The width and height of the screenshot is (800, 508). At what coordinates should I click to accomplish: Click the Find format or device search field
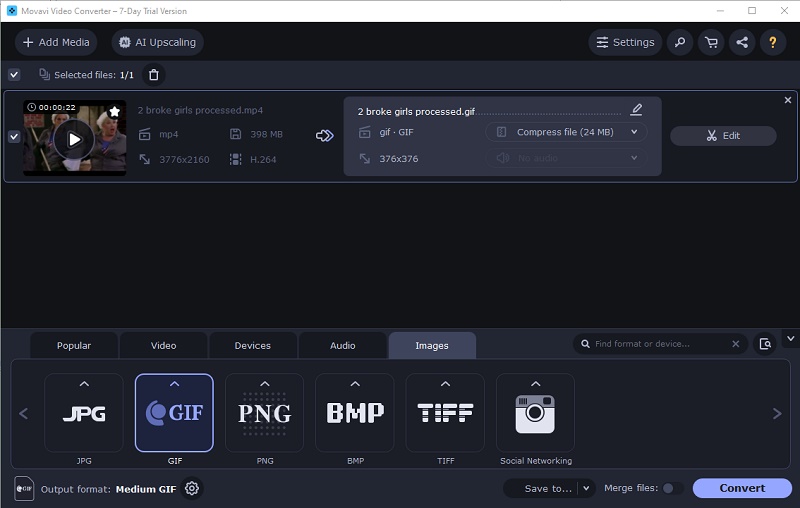[658, 344]
